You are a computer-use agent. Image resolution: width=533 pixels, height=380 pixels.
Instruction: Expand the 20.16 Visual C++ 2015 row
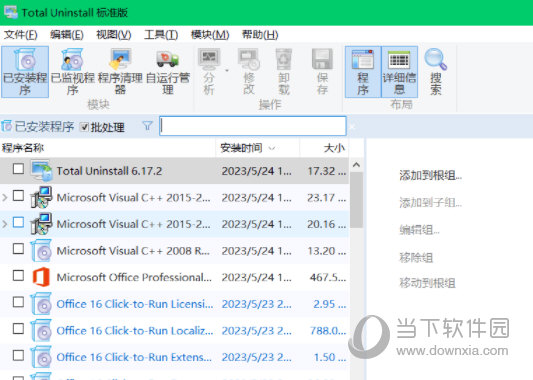click(5, 224)
